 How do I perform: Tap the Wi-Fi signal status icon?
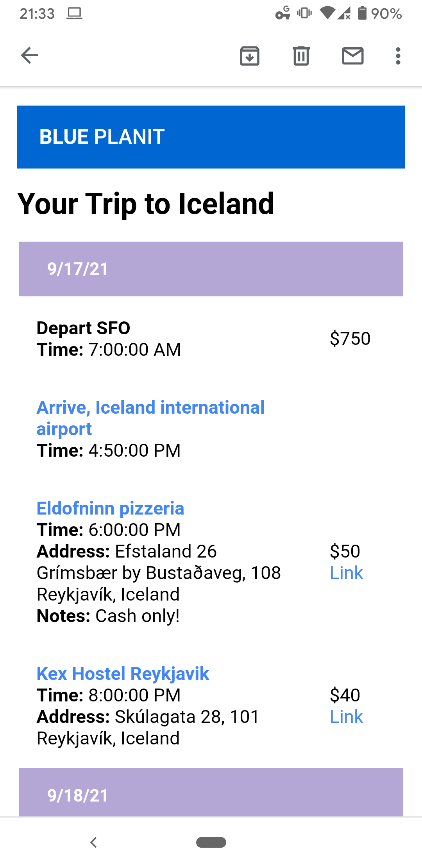tap(327, 13)
